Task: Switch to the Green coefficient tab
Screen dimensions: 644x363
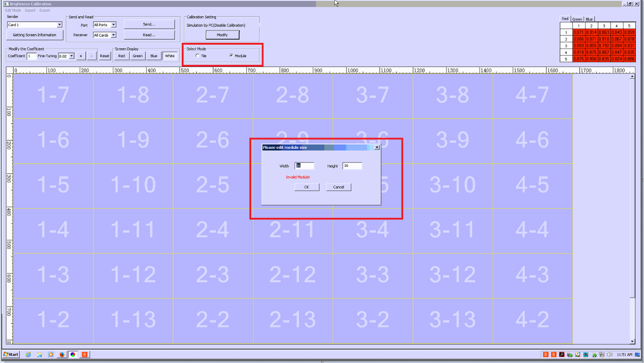Action: (577, 19)
